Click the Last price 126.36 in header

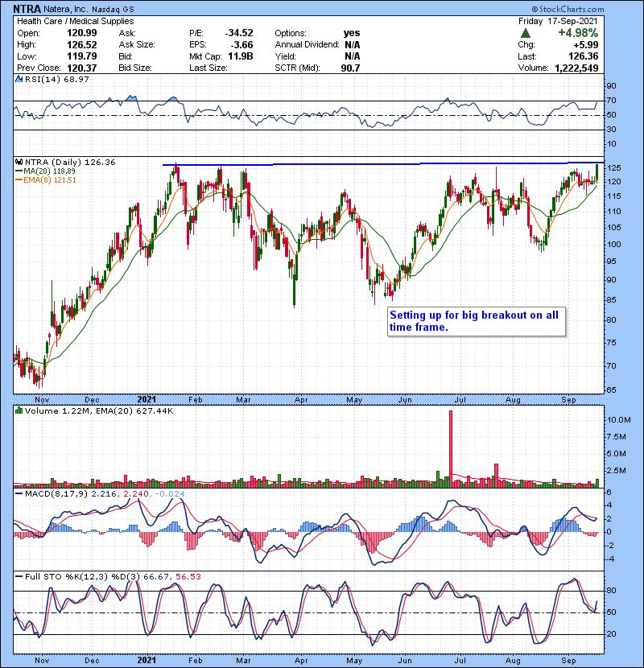point(583,56)
